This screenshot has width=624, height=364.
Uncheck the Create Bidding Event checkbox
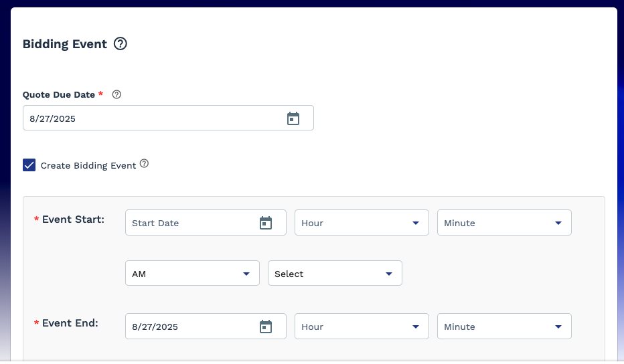[x=29, y=165]
